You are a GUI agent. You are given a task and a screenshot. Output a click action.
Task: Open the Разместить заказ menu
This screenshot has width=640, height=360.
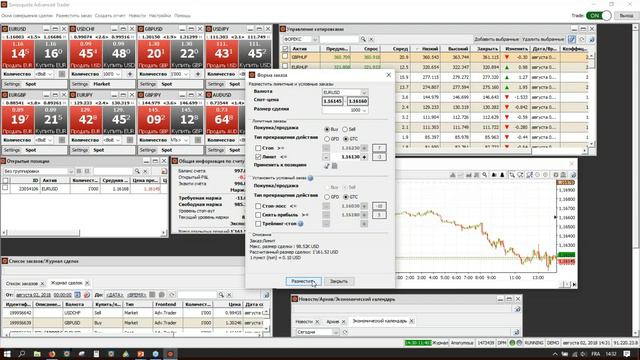click(x=74, y=16)
